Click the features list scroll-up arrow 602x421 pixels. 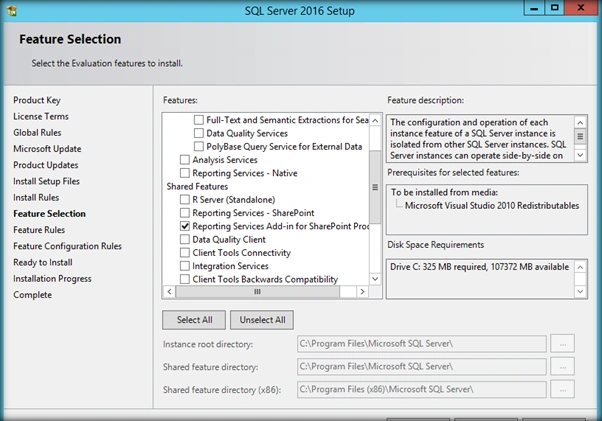coord(375,121)
